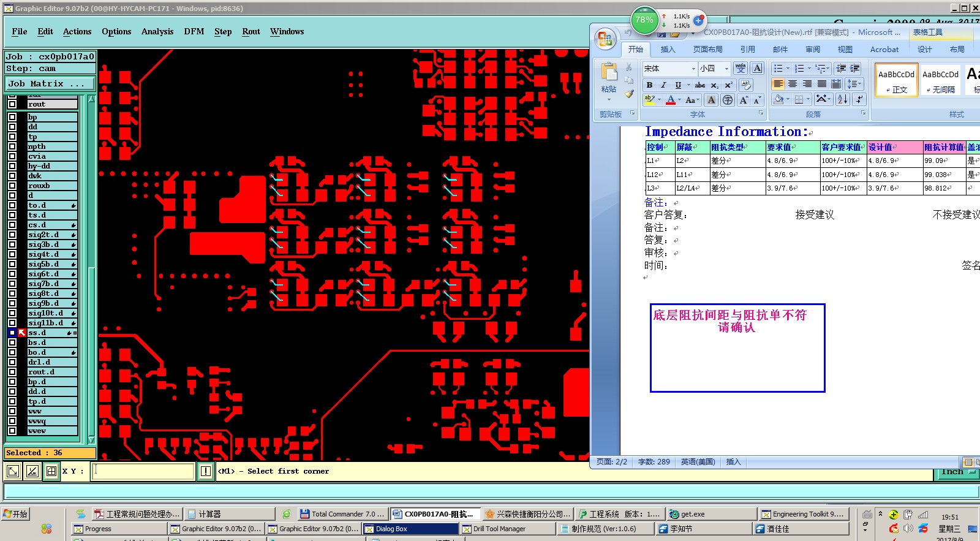Click into the X Y coordinate input field
Viewport: 980px width, 541px height.
click(143, 471)
